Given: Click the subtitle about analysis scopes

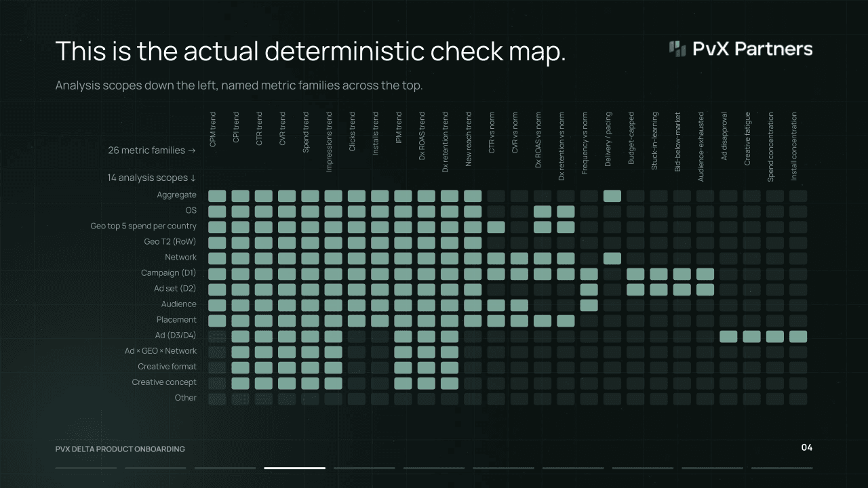Looking at the screenshot, I should [239, 86].
